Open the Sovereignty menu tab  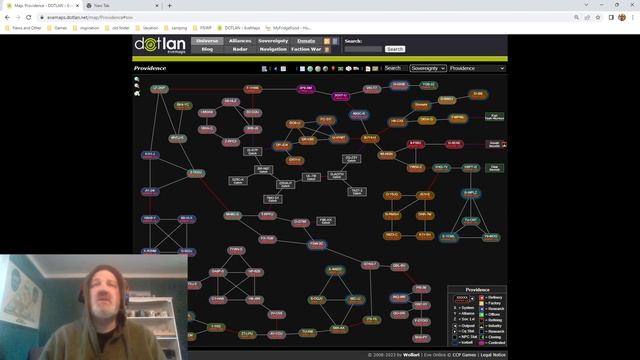click(x=273, y=41)
